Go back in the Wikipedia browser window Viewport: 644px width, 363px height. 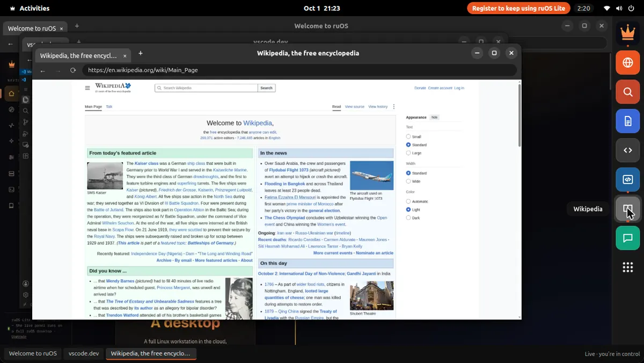[x=43, y=70]
